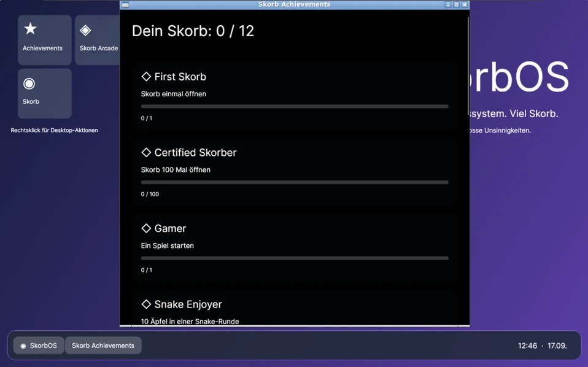Close the Skorb Achievements window
The image size is (588, 367).
coord(464,5)
